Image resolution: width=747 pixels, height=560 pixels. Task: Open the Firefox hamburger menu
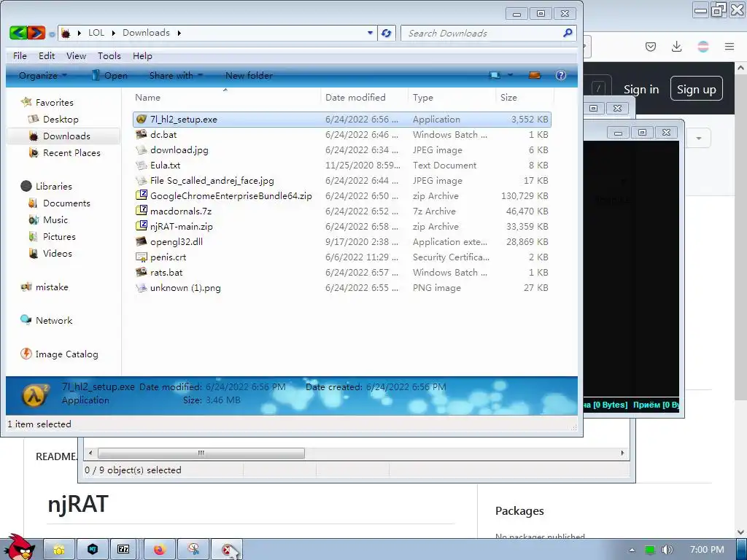pos(729,46)
